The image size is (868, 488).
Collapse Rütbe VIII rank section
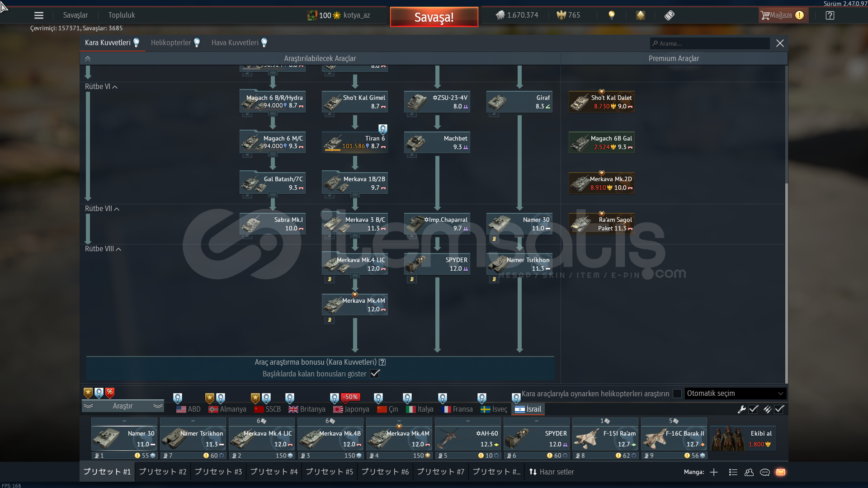click(x=103, y=249)
